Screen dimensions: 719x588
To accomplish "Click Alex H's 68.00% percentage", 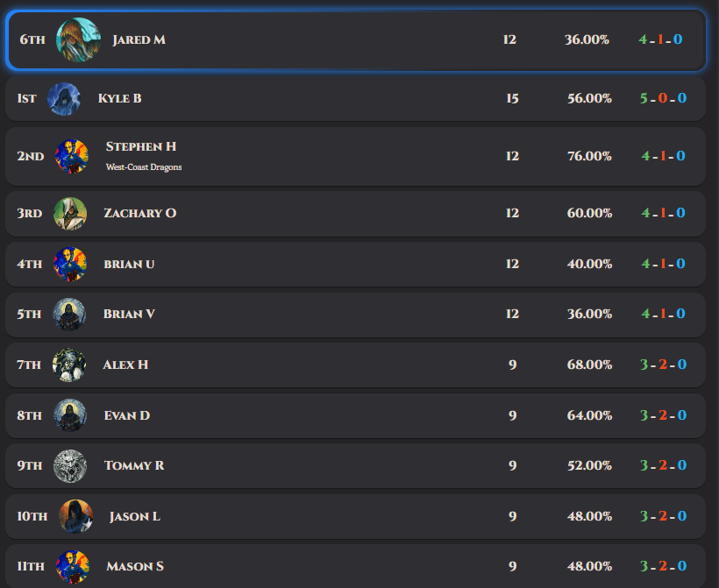I will [x=589, y=365].
